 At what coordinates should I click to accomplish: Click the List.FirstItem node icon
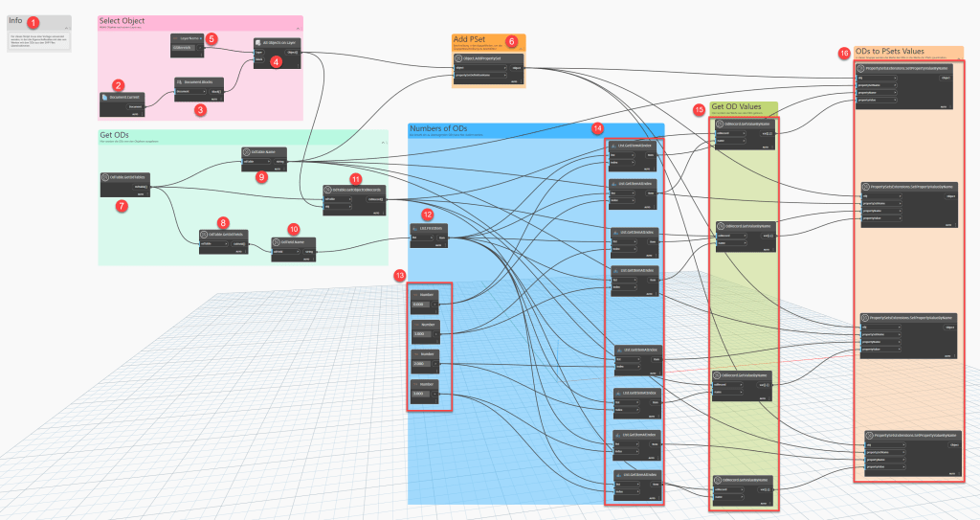415,228
